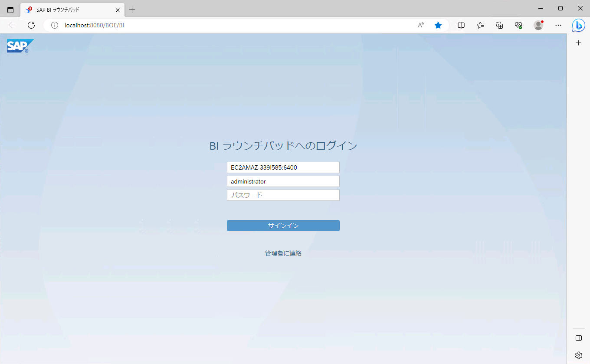Open the Favorites list
The image size is (590, 364).
click(480, 25)
